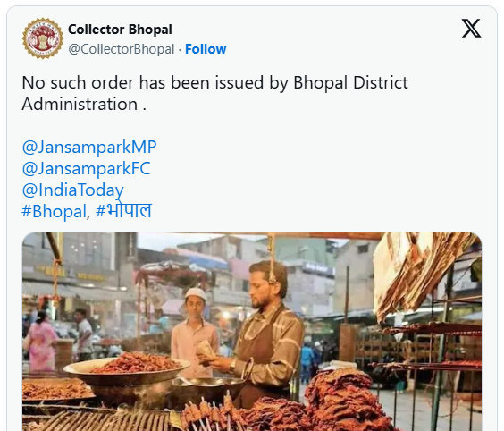Image resolution: width=504 pixels, height=431 pixels.
Task: Click the man wearing white cap in photo
Action: click(x=195, y=333)
